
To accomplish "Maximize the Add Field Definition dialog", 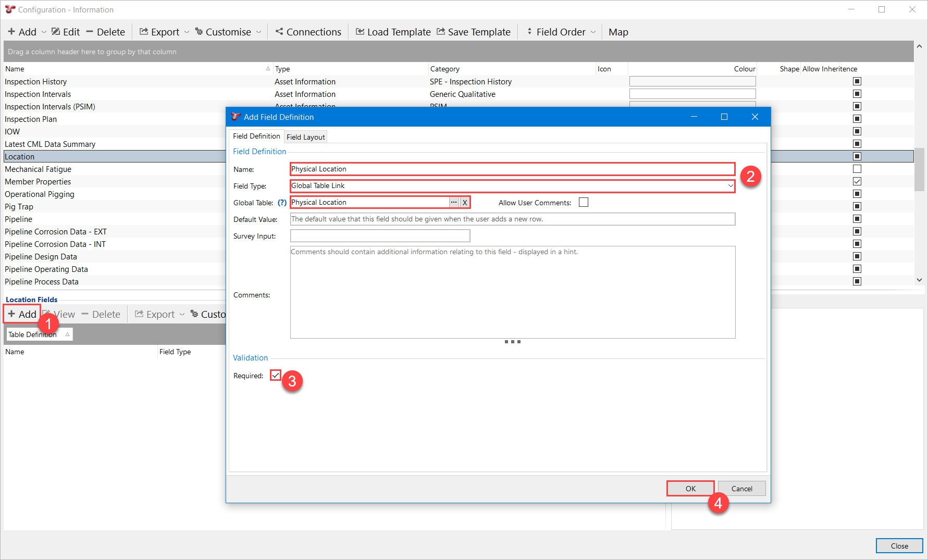I will click(x=724, y=117).
